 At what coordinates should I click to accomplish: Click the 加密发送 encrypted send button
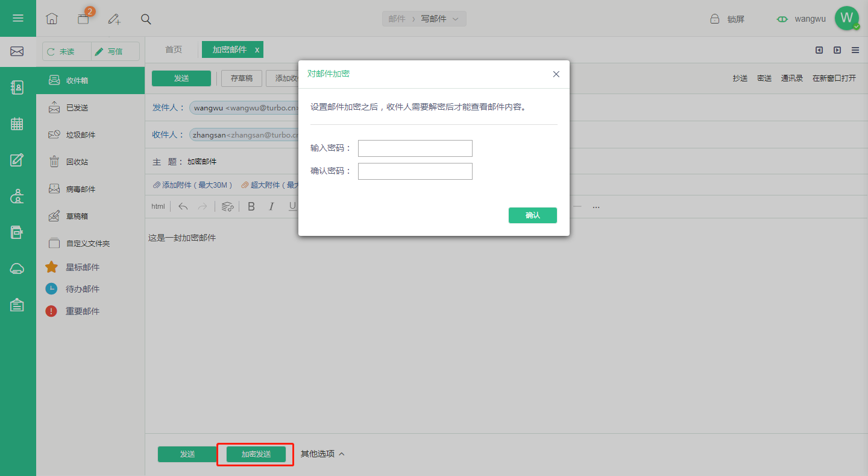[x=256, y=454]
